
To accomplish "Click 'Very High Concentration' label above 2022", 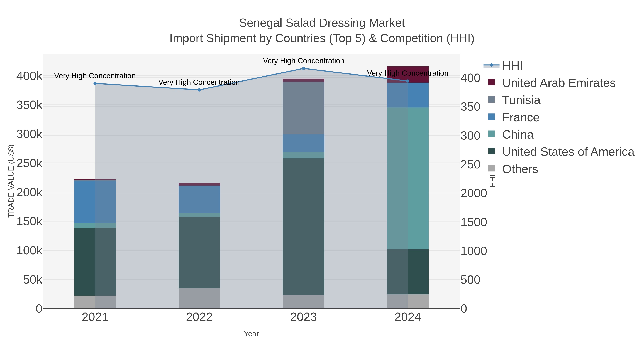I will pos(199,82).
